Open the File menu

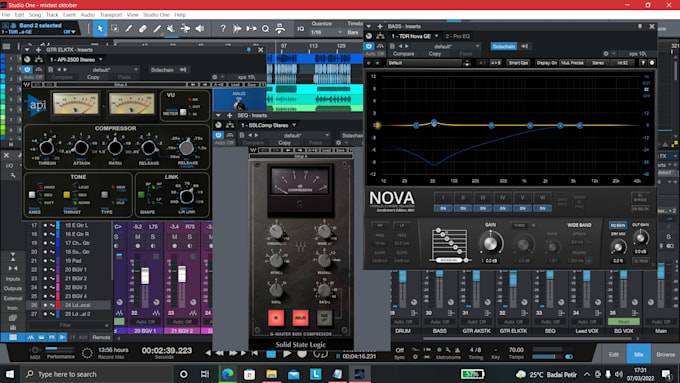point(6,15)
